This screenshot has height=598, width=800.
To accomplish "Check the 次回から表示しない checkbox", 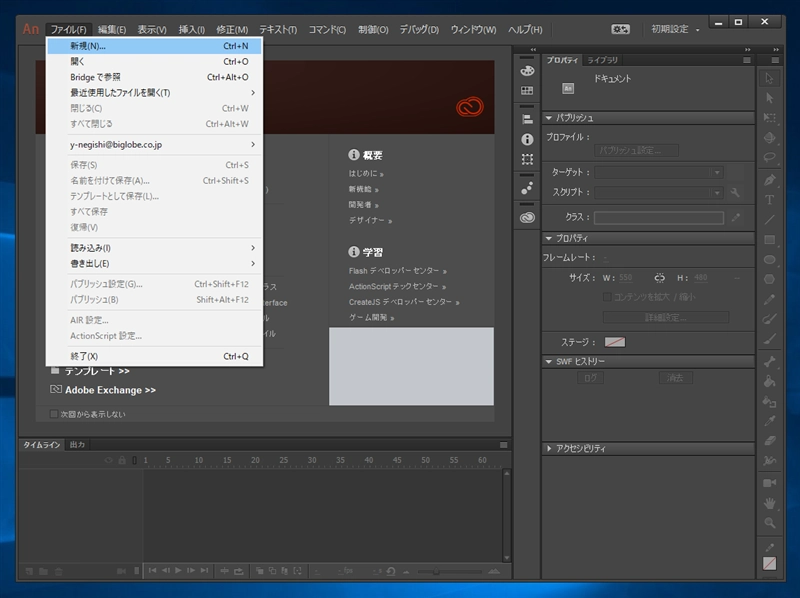I will 54,414.
